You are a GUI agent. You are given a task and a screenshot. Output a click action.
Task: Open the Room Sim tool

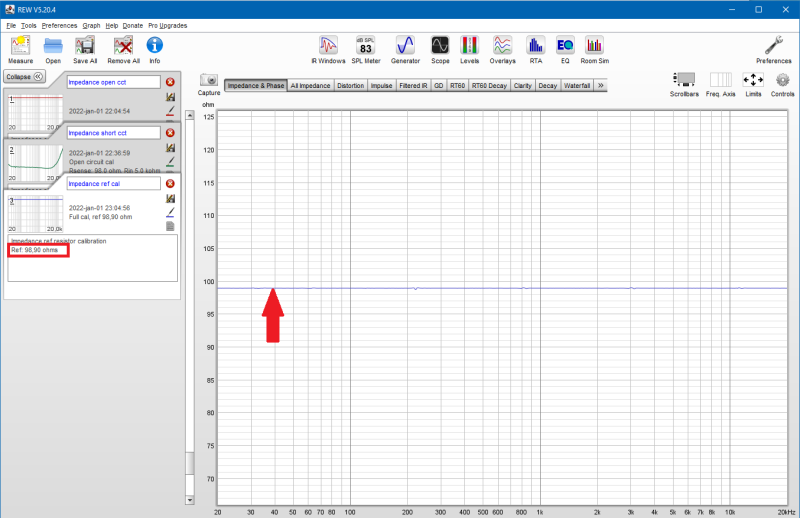[594, 50]
